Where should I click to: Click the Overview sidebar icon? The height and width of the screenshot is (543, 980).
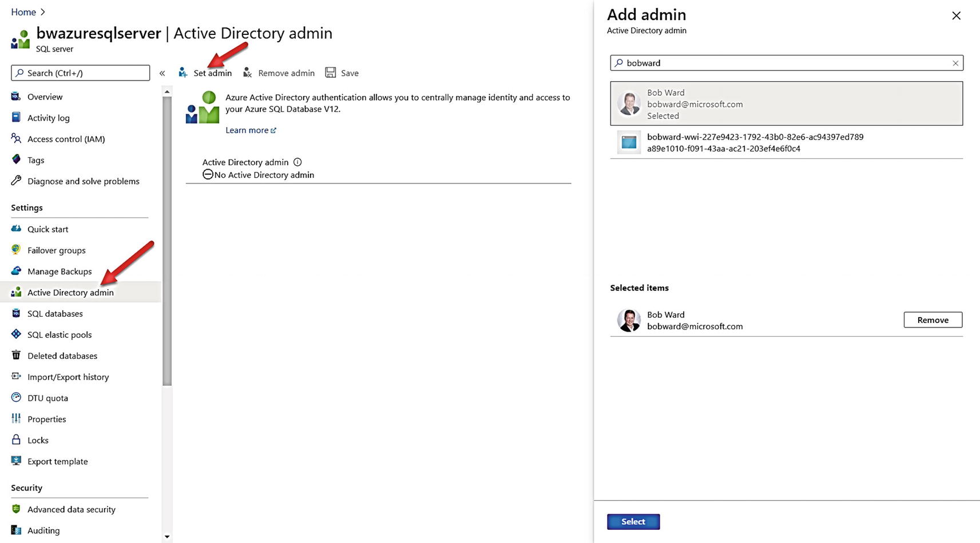point(16,97)
